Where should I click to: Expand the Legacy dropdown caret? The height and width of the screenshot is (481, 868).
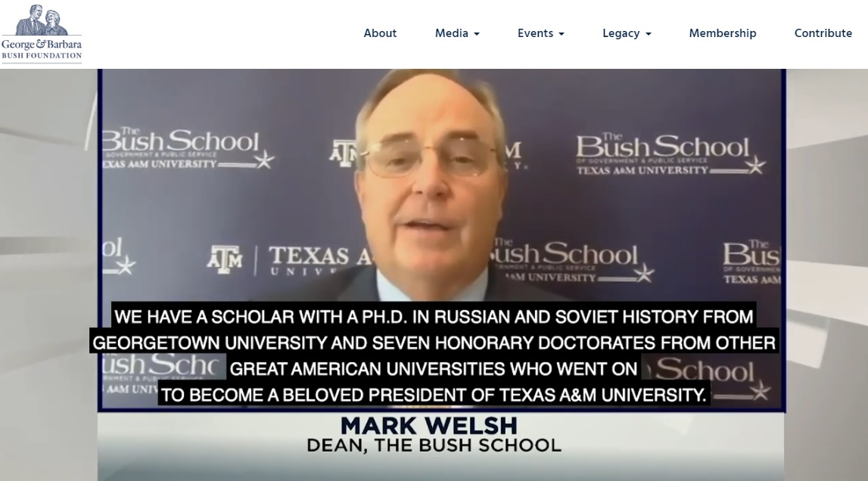pos(649,34)
